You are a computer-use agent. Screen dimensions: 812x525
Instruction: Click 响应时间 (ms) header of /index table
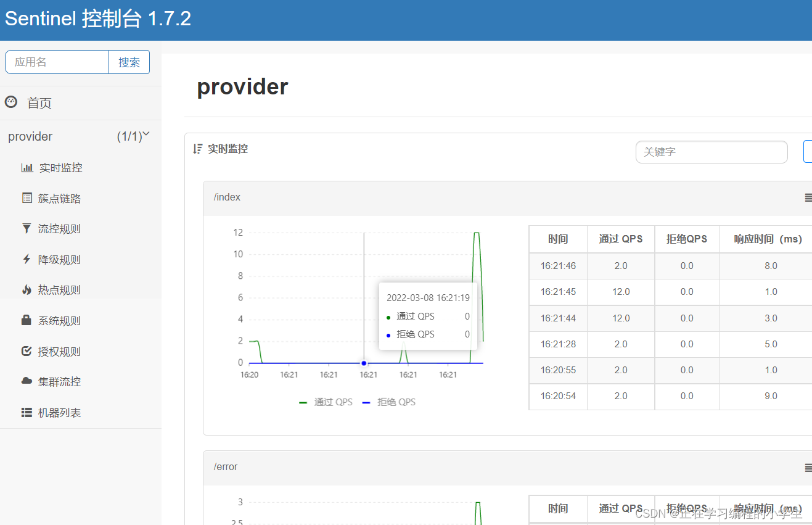click(768, 239)
